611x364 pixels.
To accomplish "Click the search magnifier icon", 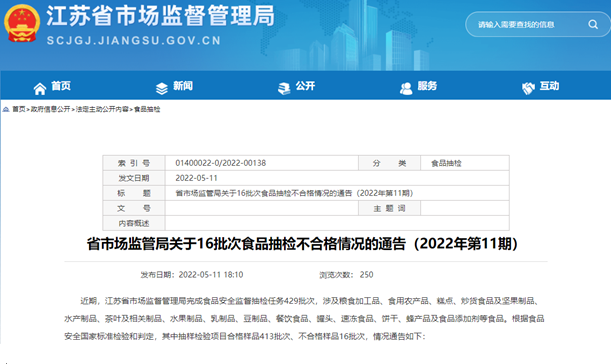I will click(593, 25).
